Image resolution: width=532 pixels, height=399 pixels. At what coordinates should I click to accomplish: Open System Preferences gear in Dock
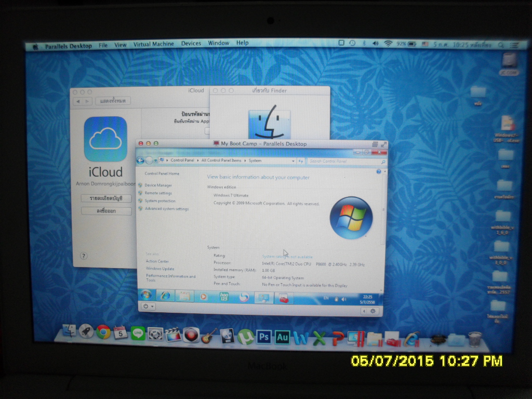pos(155,334)
